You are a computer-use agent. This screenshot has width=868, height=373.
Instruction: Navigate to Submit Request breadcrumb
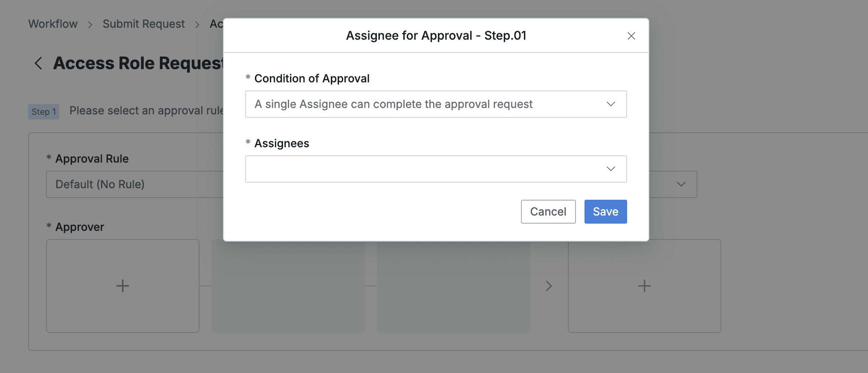click(x=144, y=24)
